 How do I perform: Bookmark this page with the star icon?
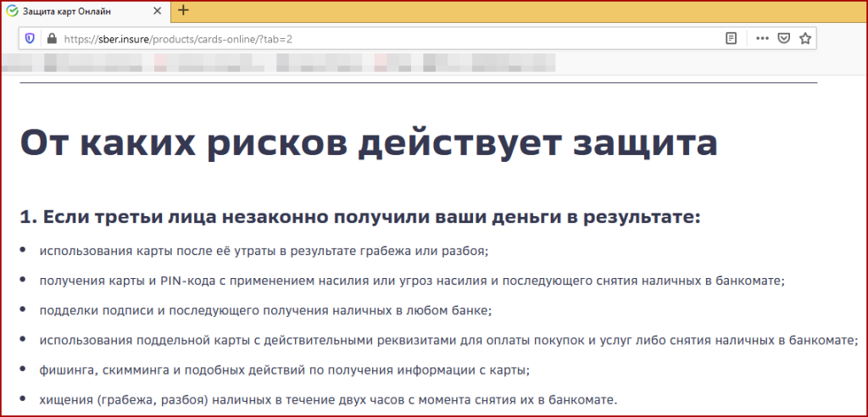[805, 38]
